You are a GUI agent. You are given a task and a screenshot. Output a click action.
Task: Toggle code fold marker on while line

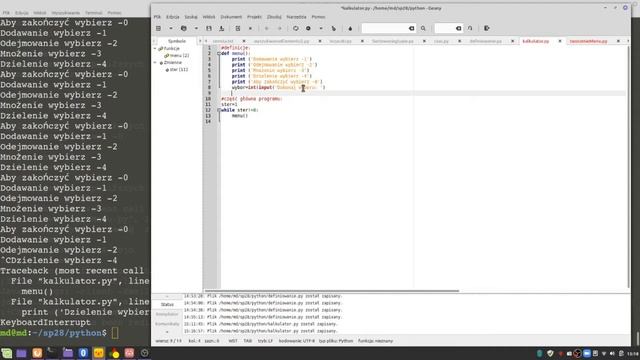[x=219, y=110]
